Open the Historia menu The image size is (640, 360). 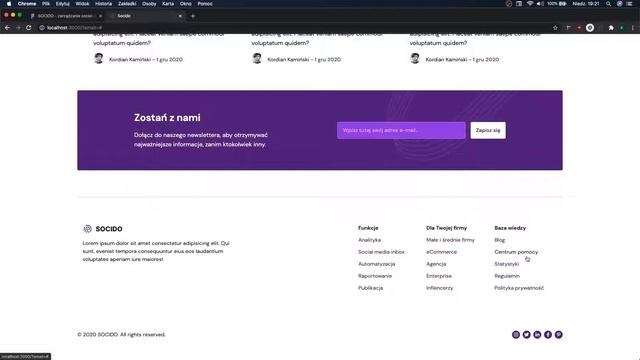coord(103,4)
